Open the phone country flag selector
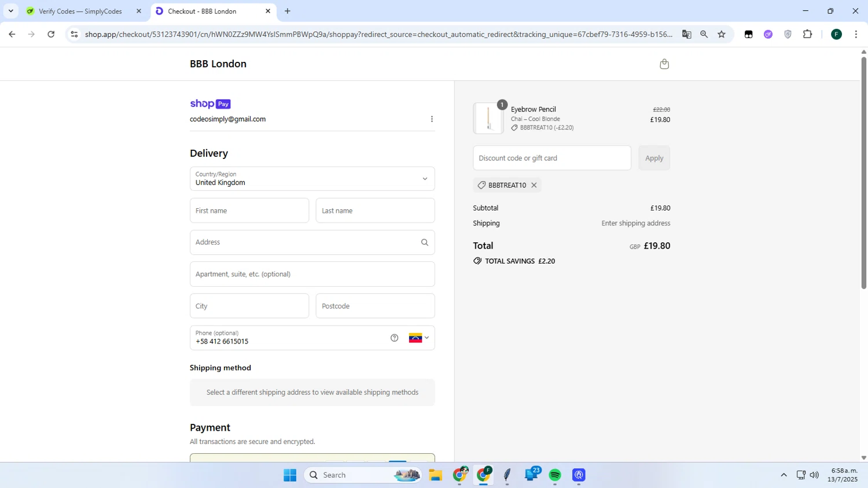Screen dimensions: 868x488 (419, 338)
